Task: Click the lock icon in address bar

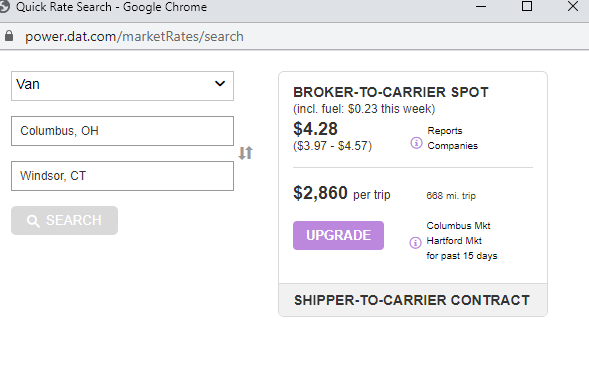Action: (x=9, y=36)
